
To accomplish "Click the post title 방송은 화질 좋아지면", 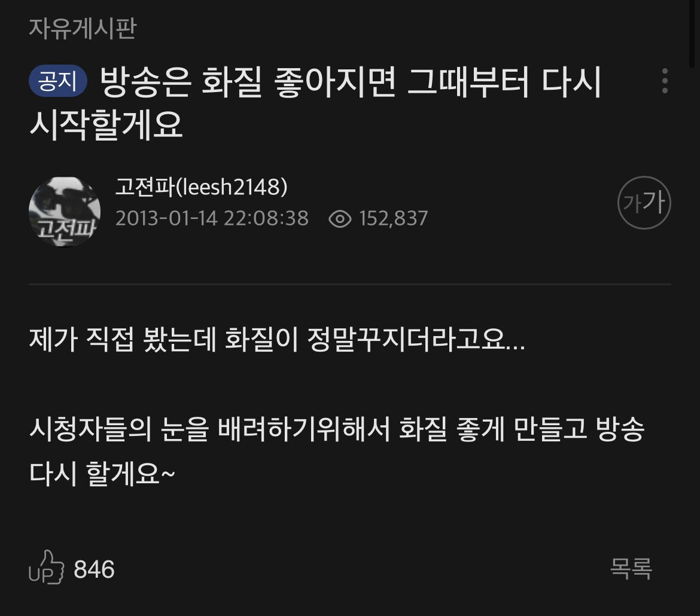I will [315, 103].
